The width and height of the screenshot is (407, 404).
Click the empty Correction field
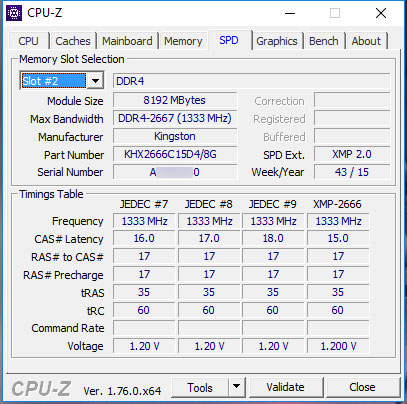(352, 100)
